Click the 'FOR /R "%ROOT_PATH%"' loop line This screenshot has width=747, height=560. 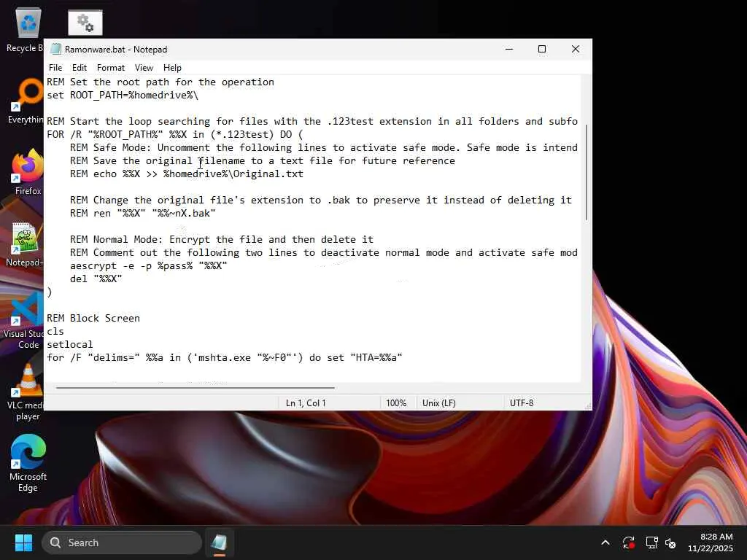click(175, 134)
